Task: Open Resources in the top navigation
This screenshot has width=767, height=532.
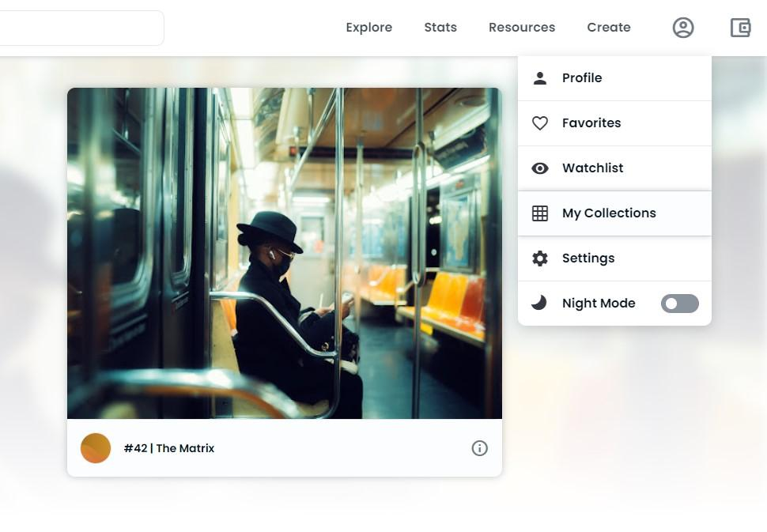Action: 521,28
